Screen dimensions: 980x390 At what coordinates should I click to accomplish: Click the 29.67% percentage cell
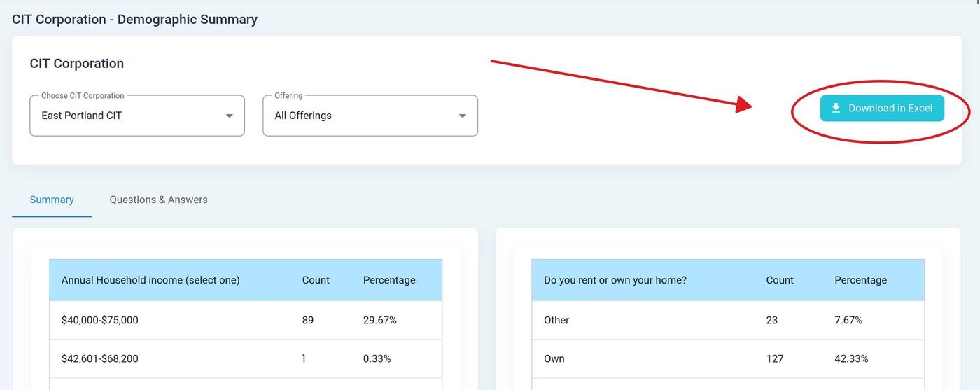click(380, 320)
